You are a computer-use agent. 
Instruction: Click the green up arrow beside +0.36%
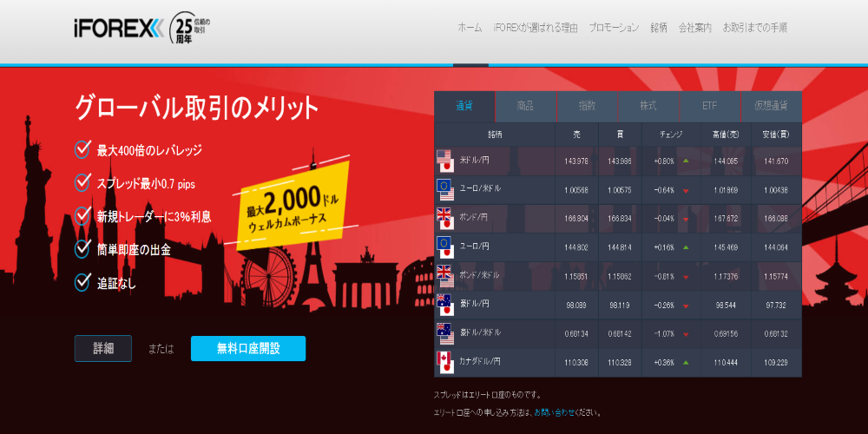click(686, 363)
